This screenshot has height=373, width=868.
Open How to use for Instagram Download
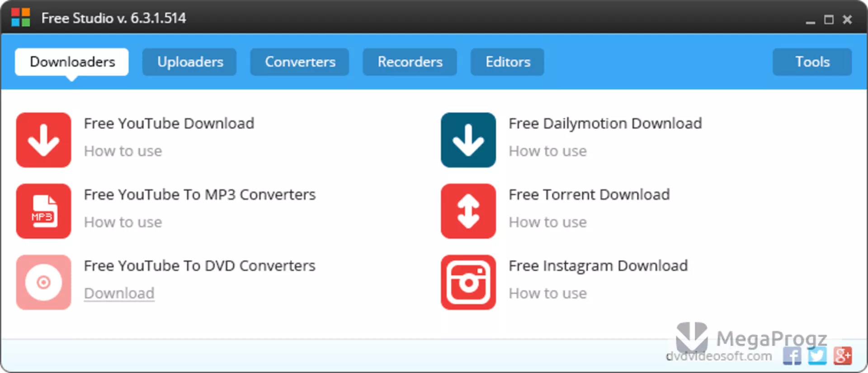tap(548, 293)
